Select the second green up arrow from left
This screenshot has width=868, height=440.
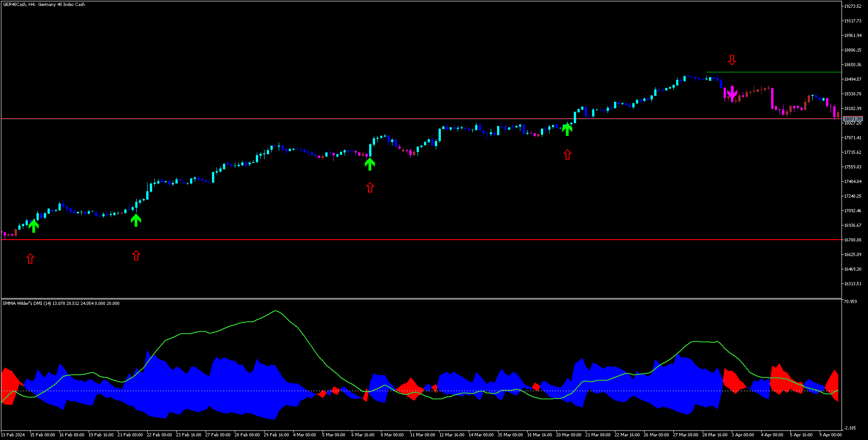coord(136,220)
